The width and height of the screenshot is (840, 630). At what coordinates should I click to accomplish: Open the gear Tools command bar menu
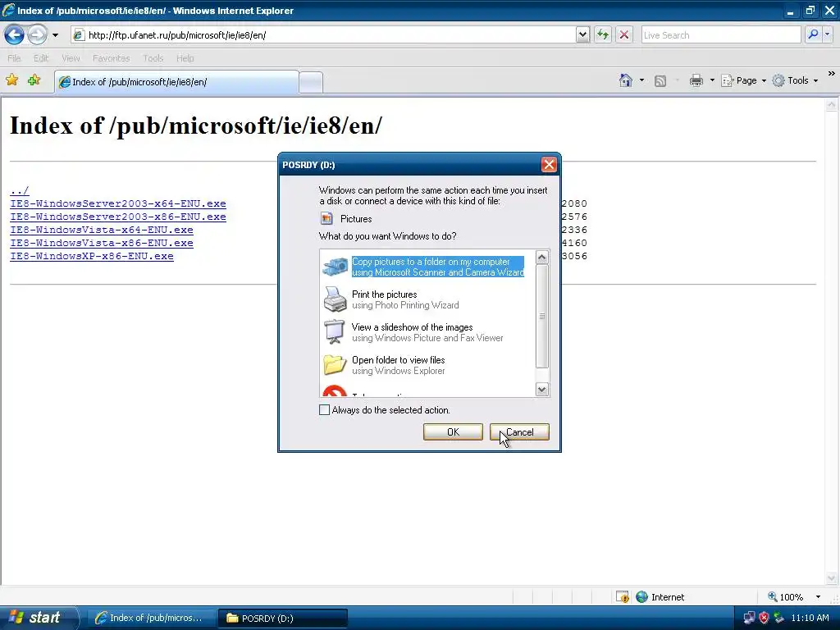(795, 81)
